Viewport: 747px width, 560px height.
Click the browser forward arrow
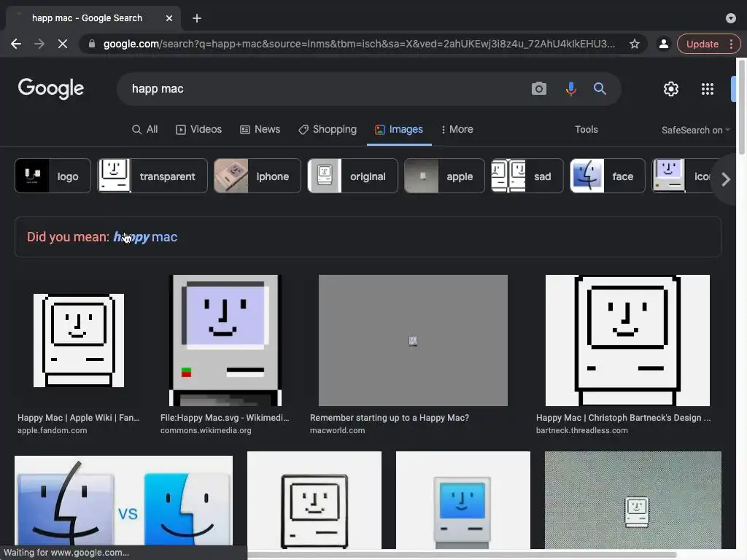coord(39,44)
